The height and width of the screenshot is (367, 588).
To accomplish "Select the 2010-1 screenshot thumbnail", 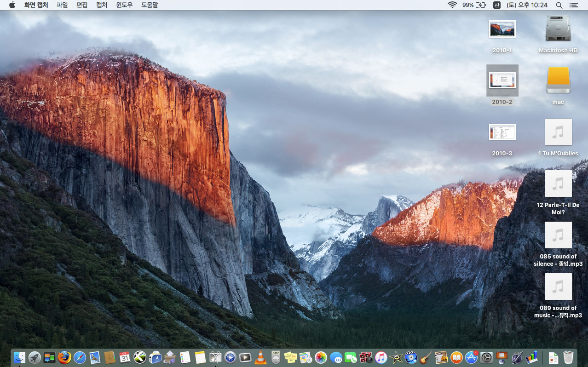I will 502,29.
